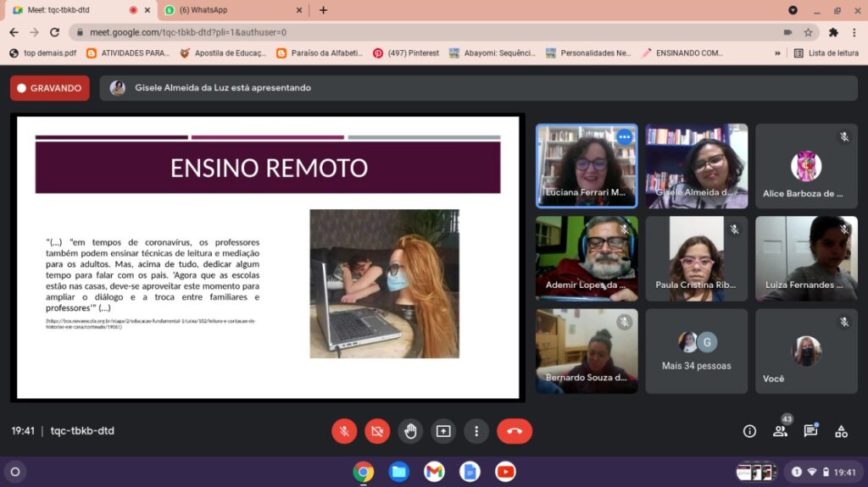Image resolution: width=868 pixels, height=487 pixels.
Task: Open Files app from the shelf
Action: coord(398,472)
